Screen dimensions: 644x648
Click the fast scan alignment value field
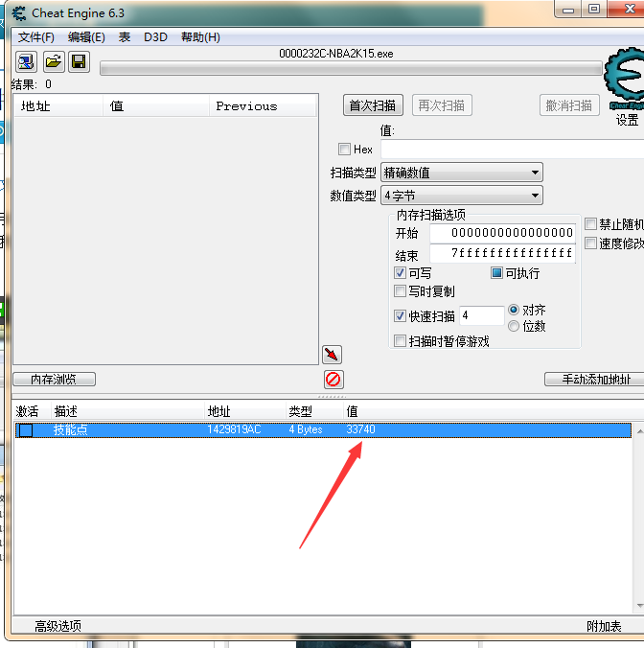pos(482,315)
